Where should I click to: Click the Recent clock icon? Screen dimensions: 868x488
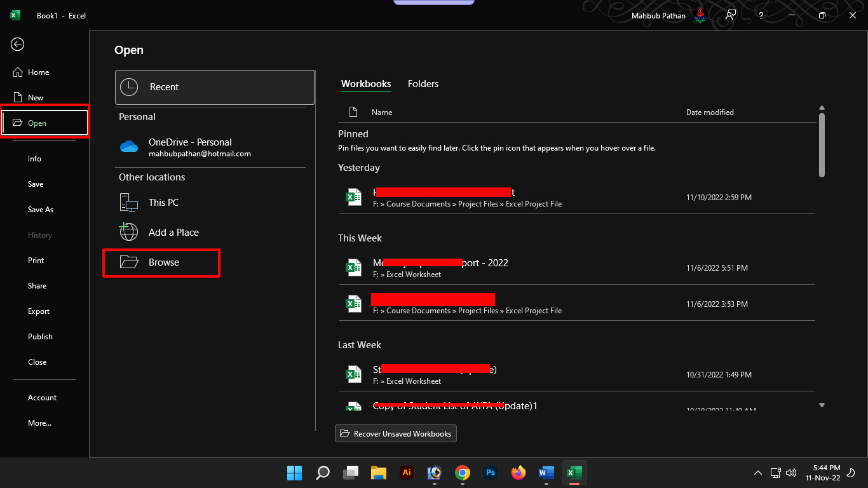pos(129,87)
